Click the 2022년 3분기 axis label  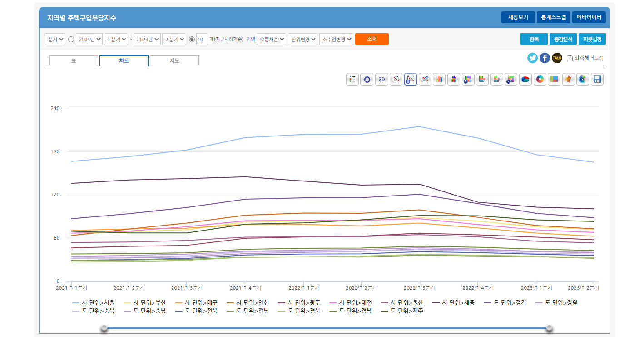coord(419,288)
